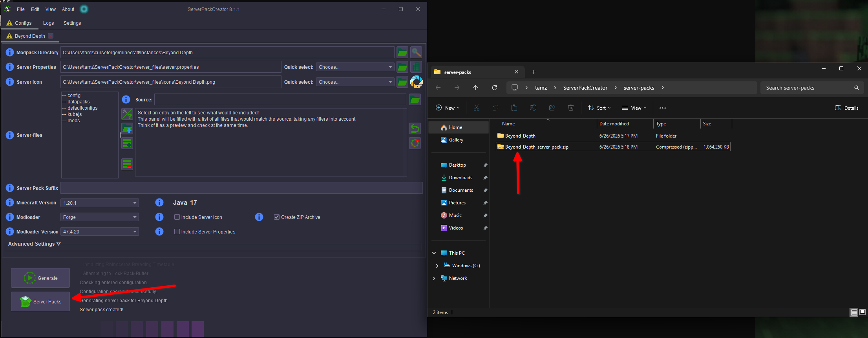Switch Explorer to the large-thumbnails view toggle
Viewport: 868px width, 338px height.
(x=863, y=312)
